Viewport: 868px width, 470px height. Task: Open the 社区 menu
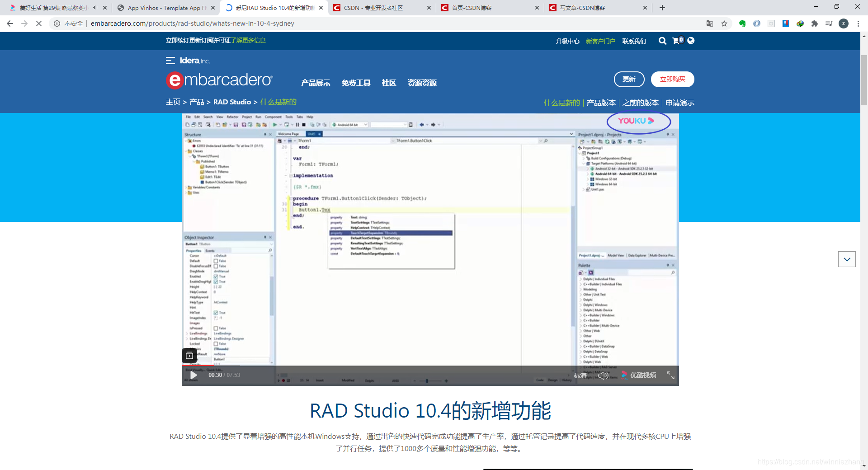click(x=389, y=83)
